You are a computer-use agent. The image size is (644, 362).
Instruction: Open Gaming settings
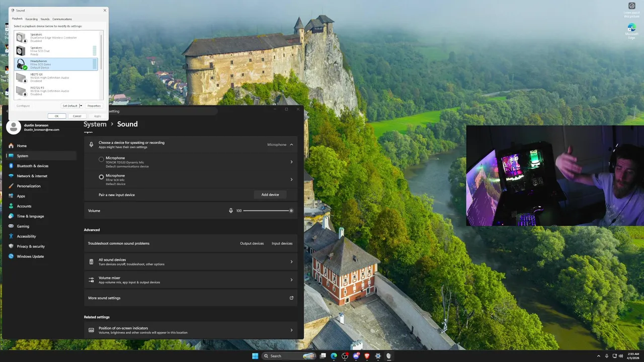click(x=41, y=226)
